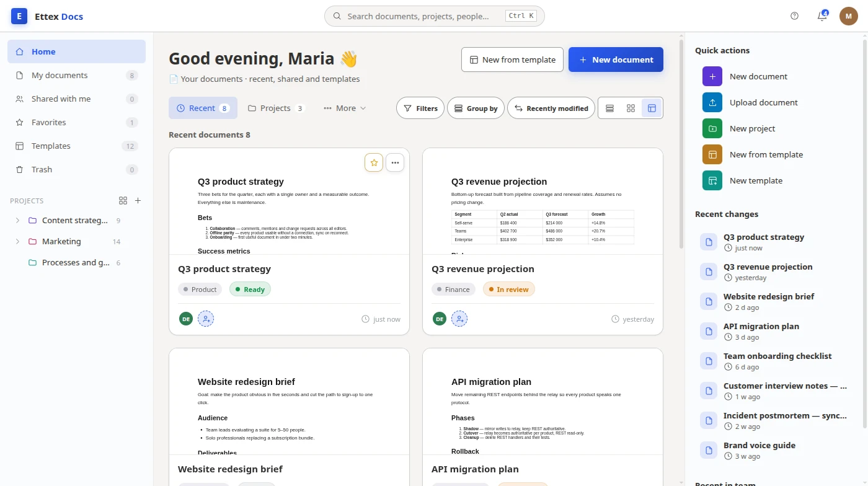The image size is (868, 486).
Task: Open Incident postmortem in Recent changes
Action: [773, 420]
